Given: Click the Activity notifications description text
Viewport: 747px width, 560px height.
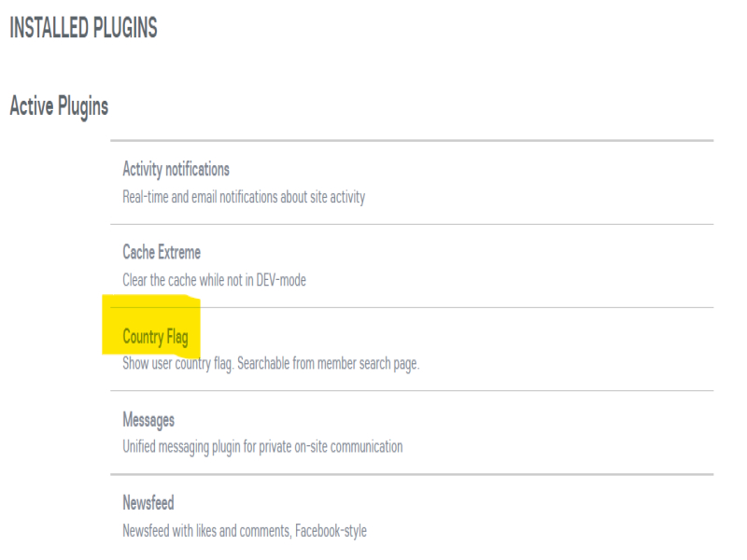Looking at the screenshot, I should point(244,197).
